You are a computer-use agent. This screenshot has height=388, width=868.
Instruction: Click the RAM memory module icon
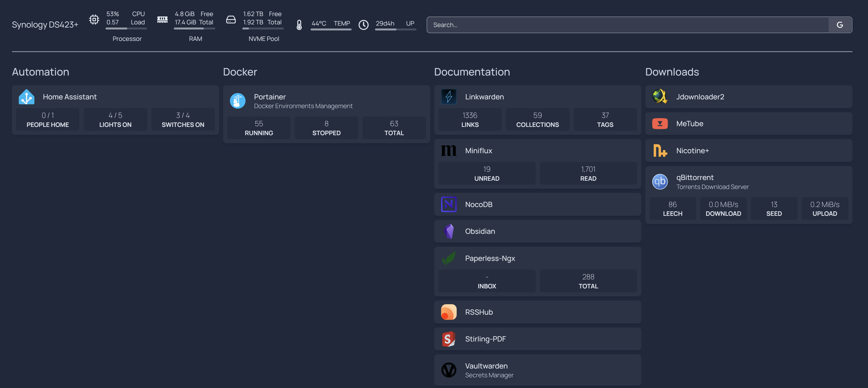[162, 19]
